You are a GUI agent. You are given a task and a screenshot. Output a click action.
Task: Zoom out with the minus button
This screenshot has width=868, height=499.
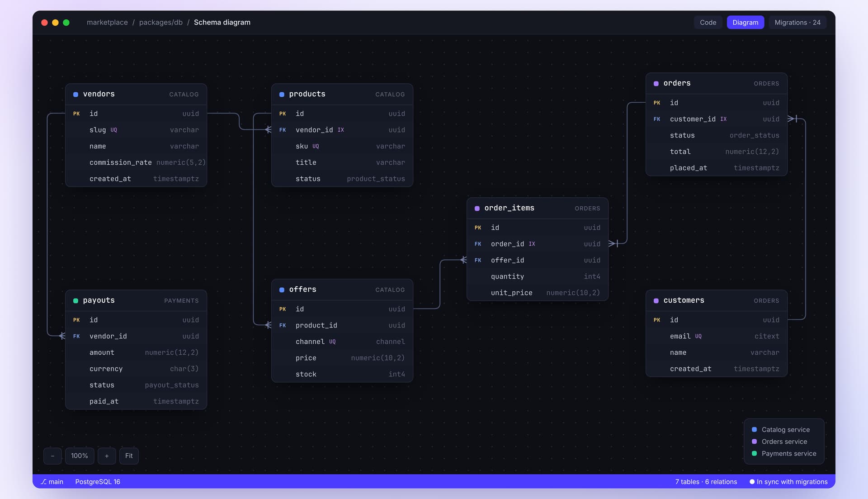(x=52, y=456)
